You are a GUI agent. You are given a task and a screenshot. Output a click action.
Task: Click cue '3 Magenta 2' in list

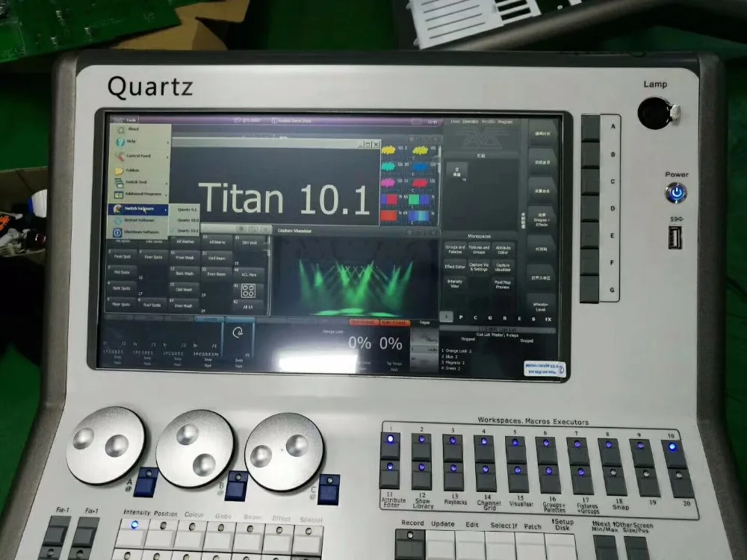tap(453, 362)
